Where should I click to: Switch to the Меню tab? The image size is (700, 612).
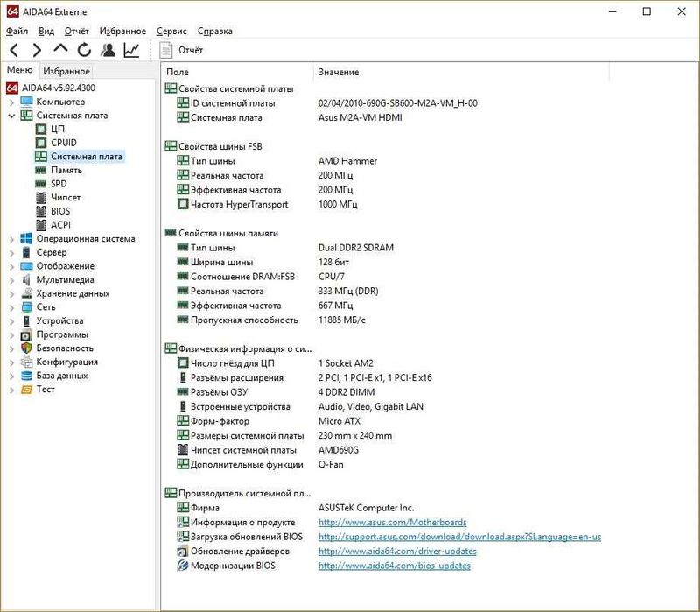(x=19, y=70)
